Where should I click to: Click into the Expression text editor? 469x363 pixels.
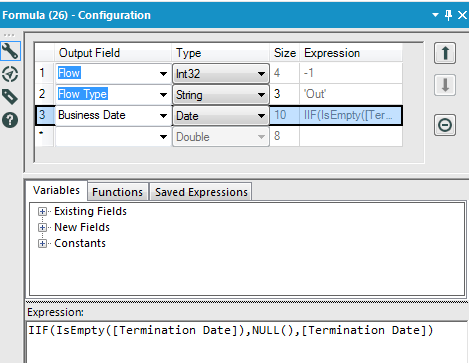coord(247,342)
